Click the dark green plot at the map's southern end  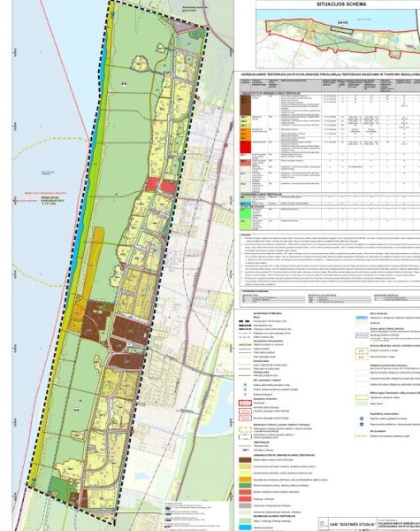coord(59,488)
